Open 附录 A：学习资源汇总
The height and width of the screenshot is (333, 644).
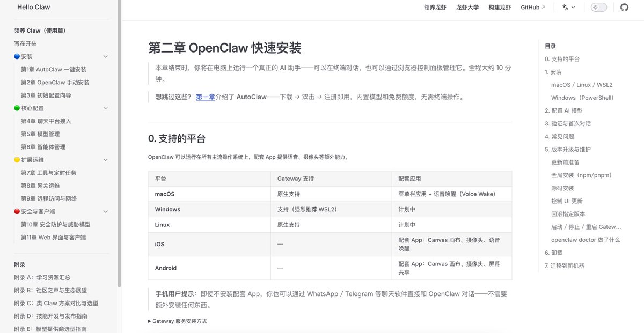point(42,277)
